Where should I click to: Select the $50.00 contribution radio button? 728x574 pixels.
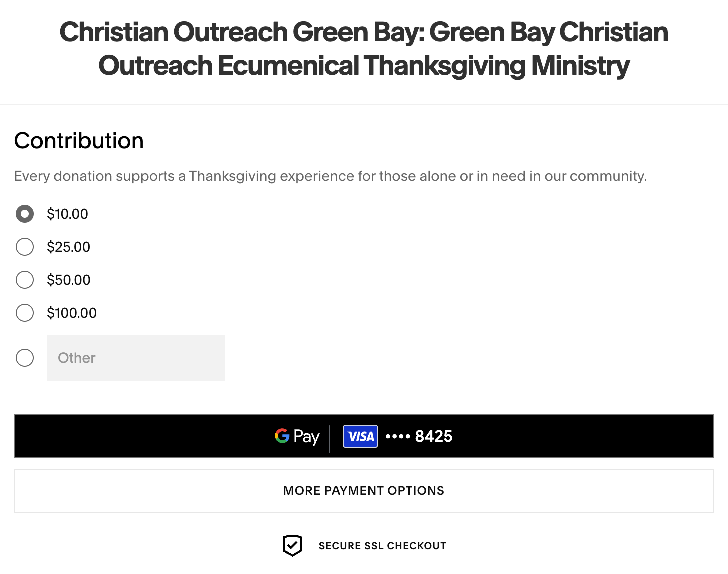coord(25,280)
